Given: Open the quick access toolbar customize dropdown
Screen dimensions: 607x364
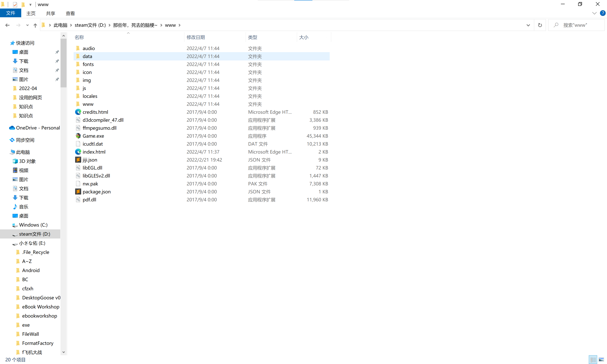Looking at the screenshot, I should click(x=30, y=4).
